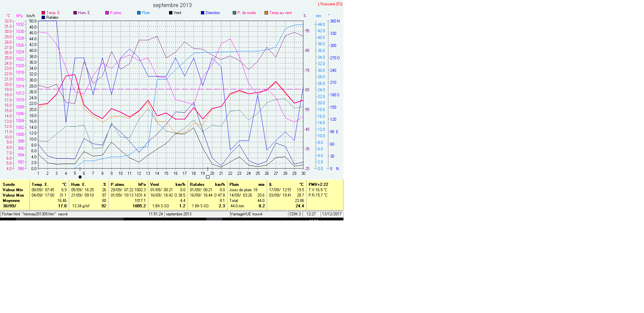Click the filled moon phase marker below the axis
Viewport: 644px width, 313px height.
(80, 177)
